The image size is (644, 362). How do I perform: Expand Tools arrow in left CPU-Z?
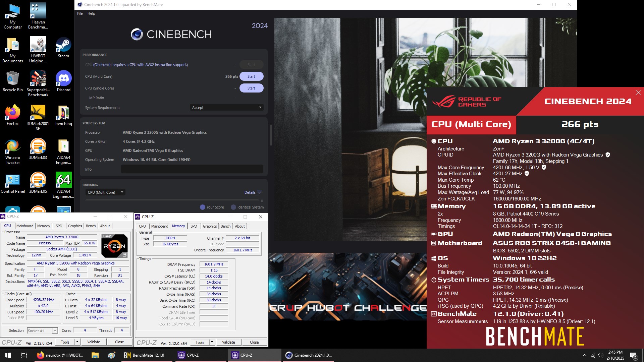pos(77,342)
